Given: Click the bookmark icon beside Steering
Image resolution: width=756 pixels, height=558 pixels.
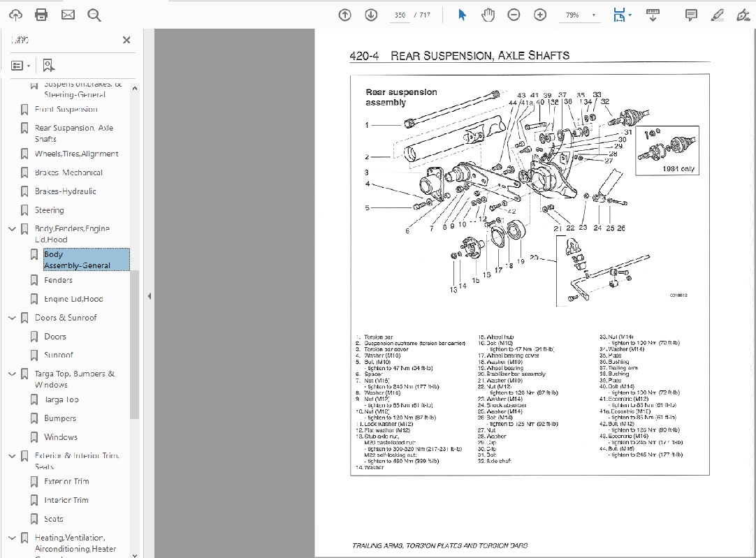Looking at the screenshot, I should [x=24, y=210].
